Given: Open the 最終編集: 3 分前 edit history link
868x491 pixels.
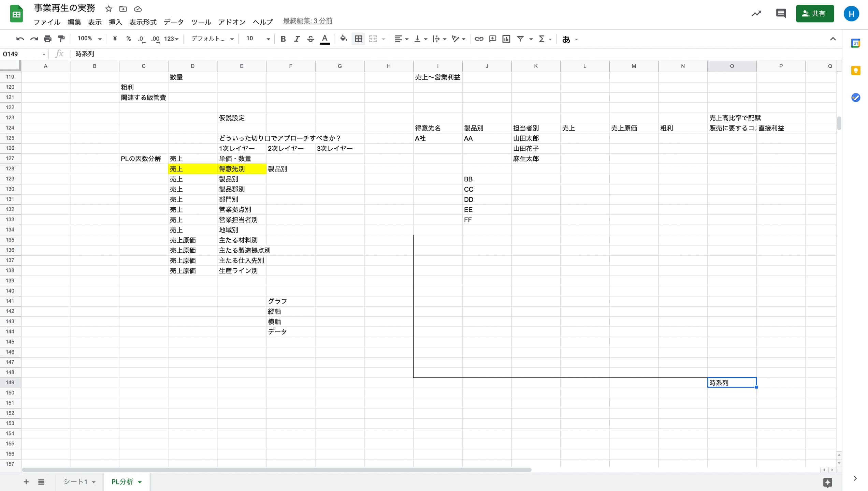Looking at the screenshot, I should pyautogui.click(x=307, y=21).
